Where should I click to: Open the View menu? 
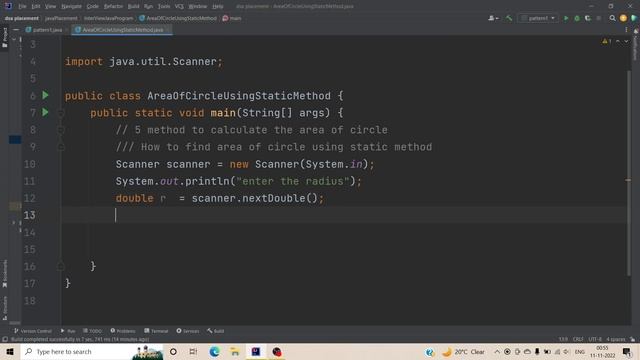pos(50,6)
